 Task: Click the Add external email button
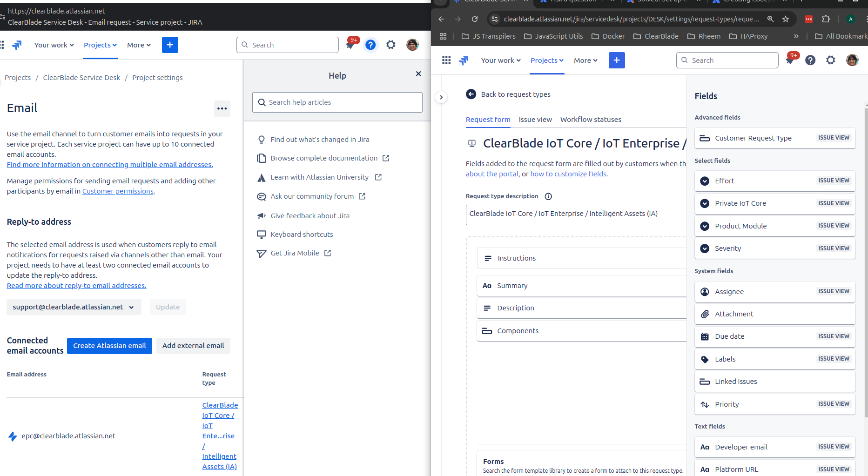(193, 346)
